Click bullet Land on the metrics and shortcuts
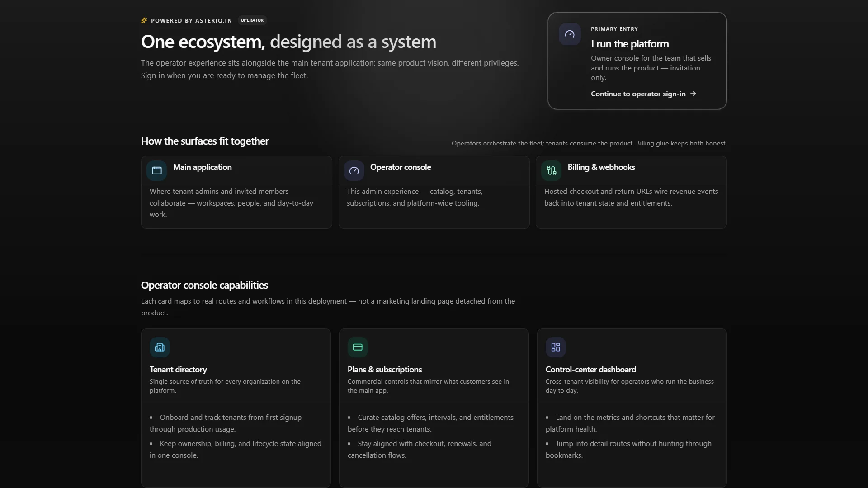The height and width of the screenshot is (488, 868). [630, 423]
